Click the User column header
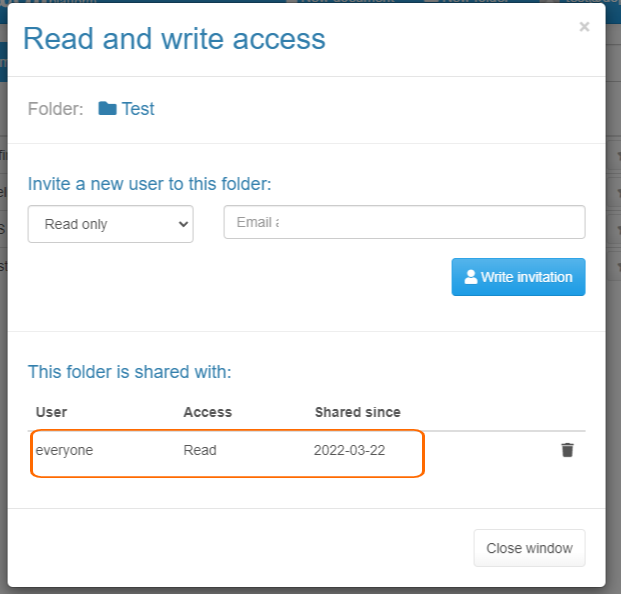This screenshot has height=594, width=621. pyautogui.click(x=51, y=412)
